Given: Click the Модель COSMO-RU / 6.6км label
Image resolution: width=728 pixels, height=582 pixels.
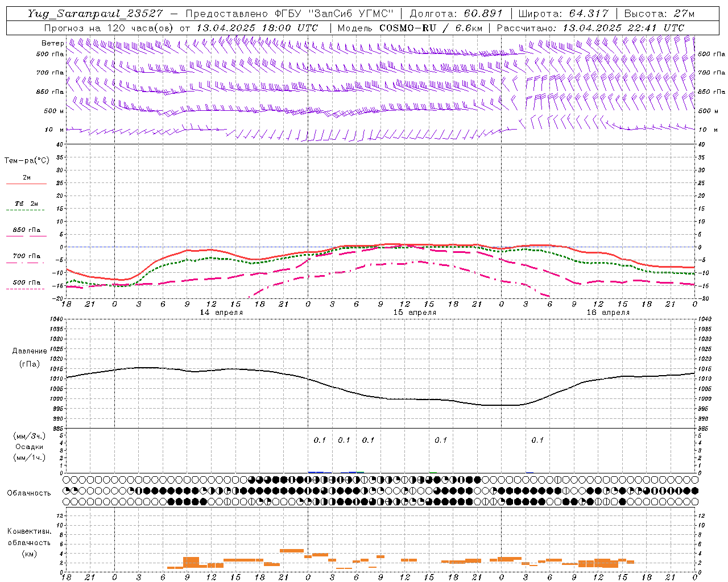Looking at the screenshot, I should [409, 28].
